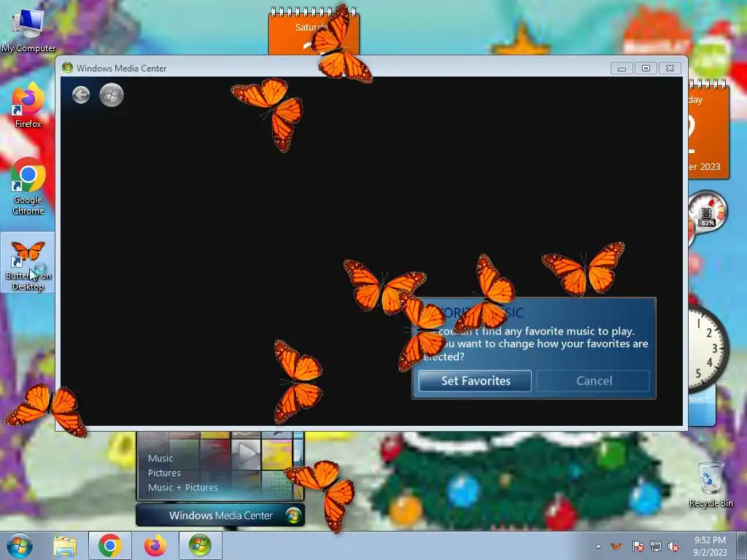Click the Media Center green start logo button
The image size is (747, 560).
(x=112, y=95)
